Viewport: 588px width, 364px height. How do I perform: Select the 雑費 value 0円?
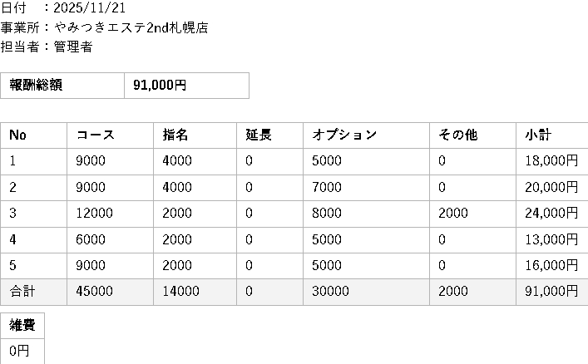(19, 351)
